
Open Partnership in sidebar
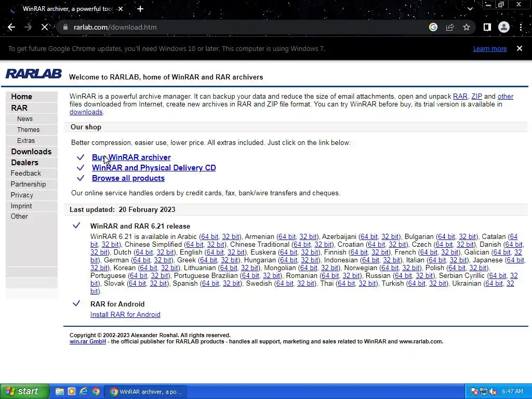28,184
